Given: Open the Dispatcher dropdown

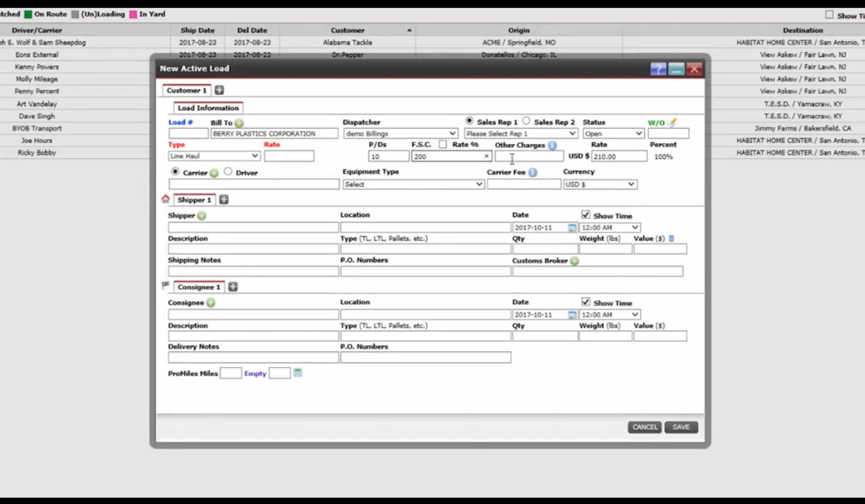Looking at the screenshot, I should coord(400,134).
